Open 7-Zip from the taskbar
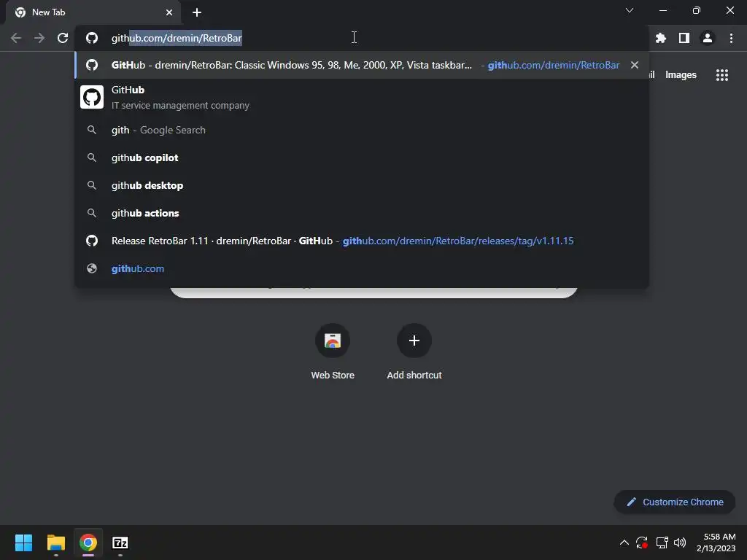This screenshot has height=560, width=747. pyautogui.click(x=120, y=542)
